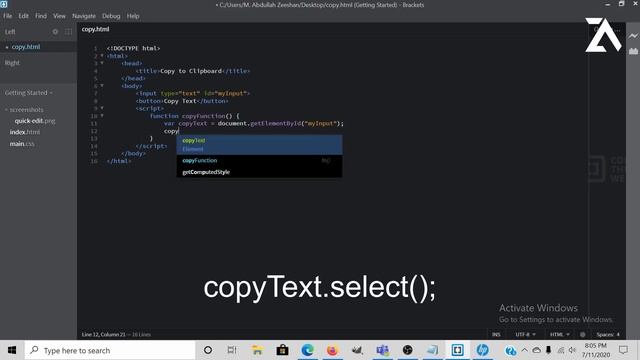Open Firefox from taskbar

[332, 350]
